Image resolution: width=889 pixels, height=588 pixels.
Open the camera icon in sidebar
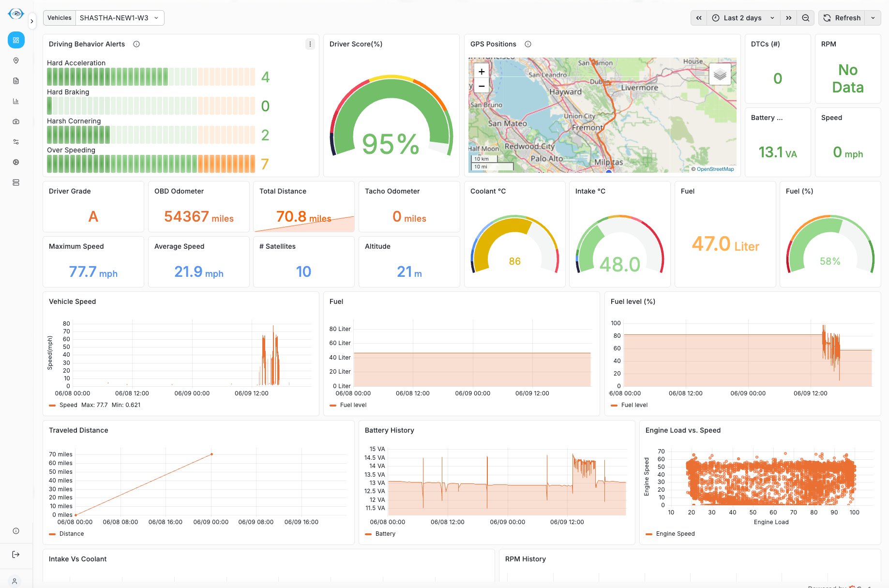pyautogui.click(x=16, y=121)
